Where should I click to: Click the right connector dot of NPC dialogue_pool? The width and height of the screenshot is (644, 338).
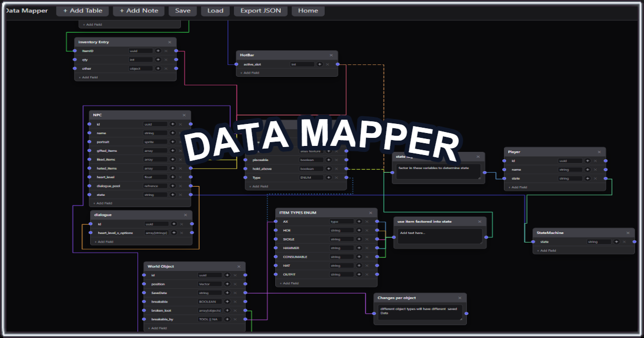pos(191,186)
